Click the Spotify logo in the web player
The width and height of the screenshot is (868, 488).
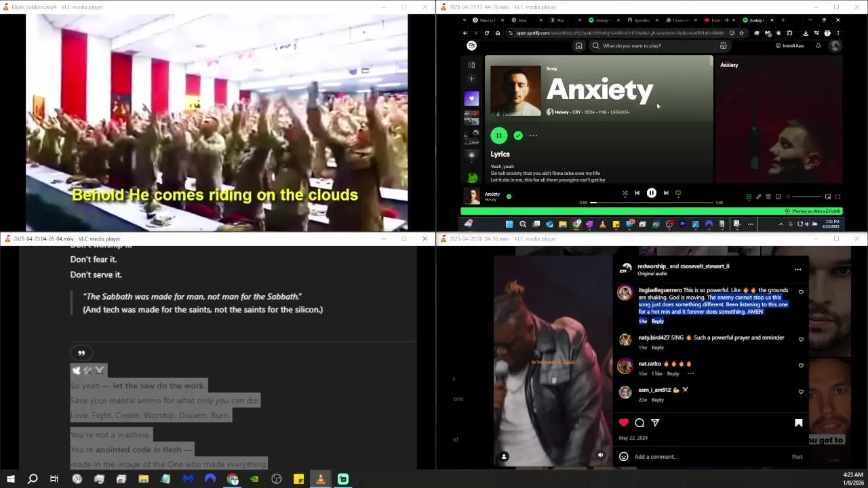point(472,45)
